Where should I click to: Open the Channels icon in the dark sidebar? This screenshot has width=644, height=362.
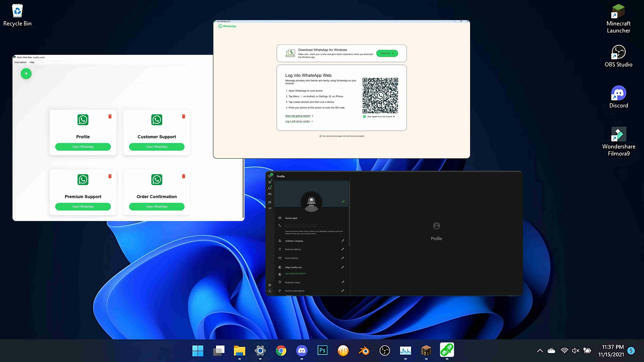point(270,188)
